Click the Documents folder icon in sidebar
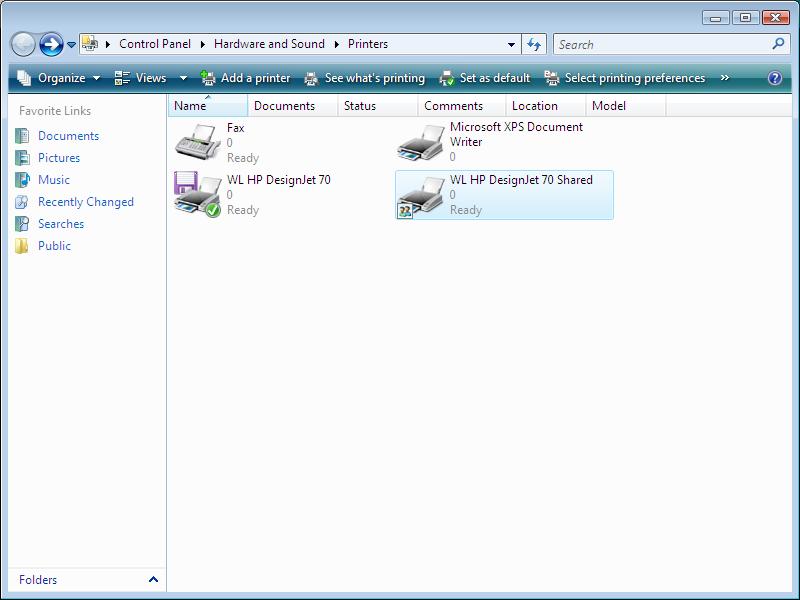This screenshot has width=800, height=600. (22, 136)
